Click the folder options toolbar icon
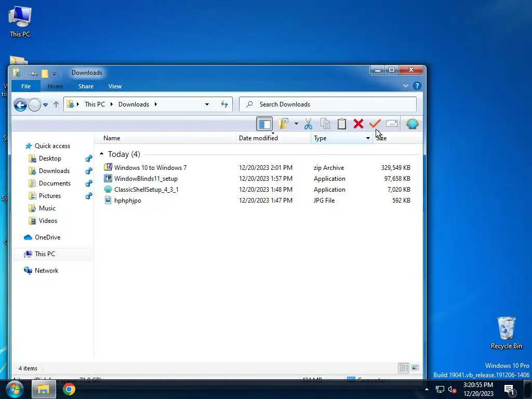532x399 pixels. [x=284, y=124]
